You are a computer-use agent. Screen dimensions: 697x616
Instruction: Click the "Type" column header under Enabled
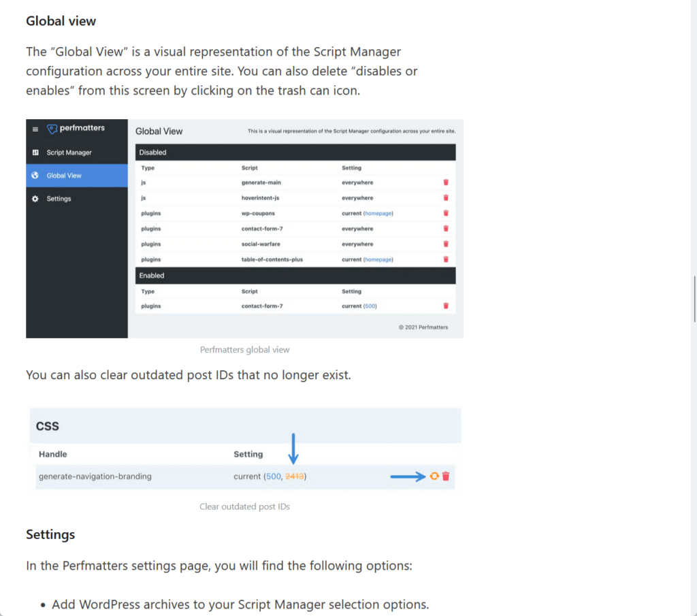coord(148,291)
